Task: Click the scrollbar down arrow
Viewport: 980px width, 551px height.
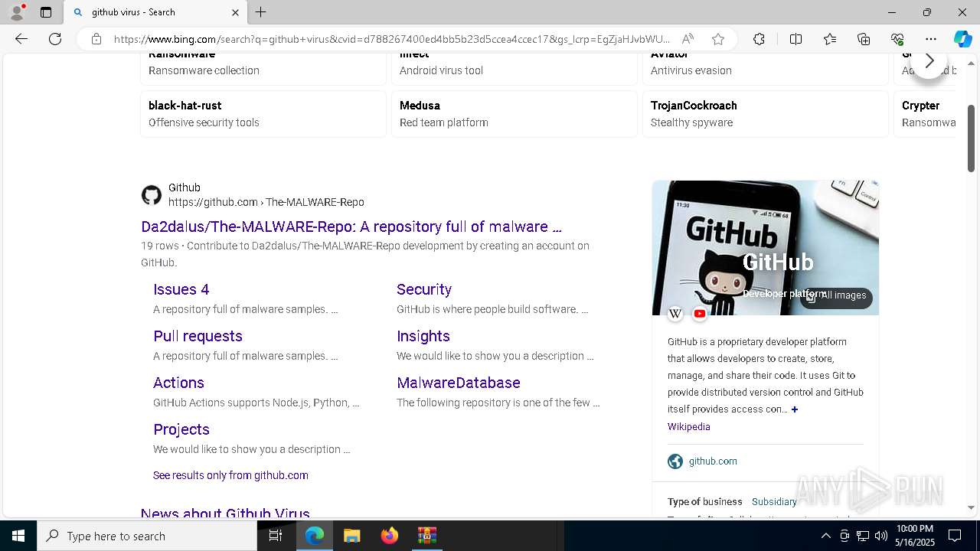Action: (x=971, y=507)
